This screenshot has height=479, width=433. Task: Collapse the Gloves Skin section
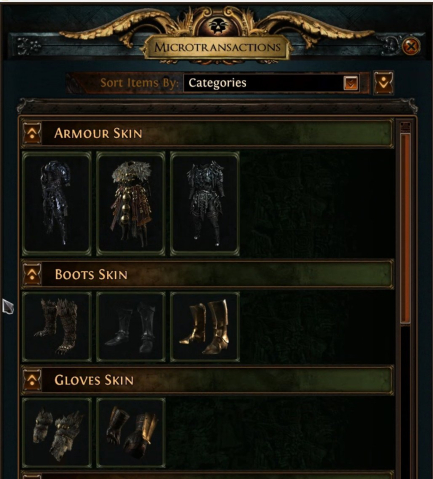pos(32,380)
